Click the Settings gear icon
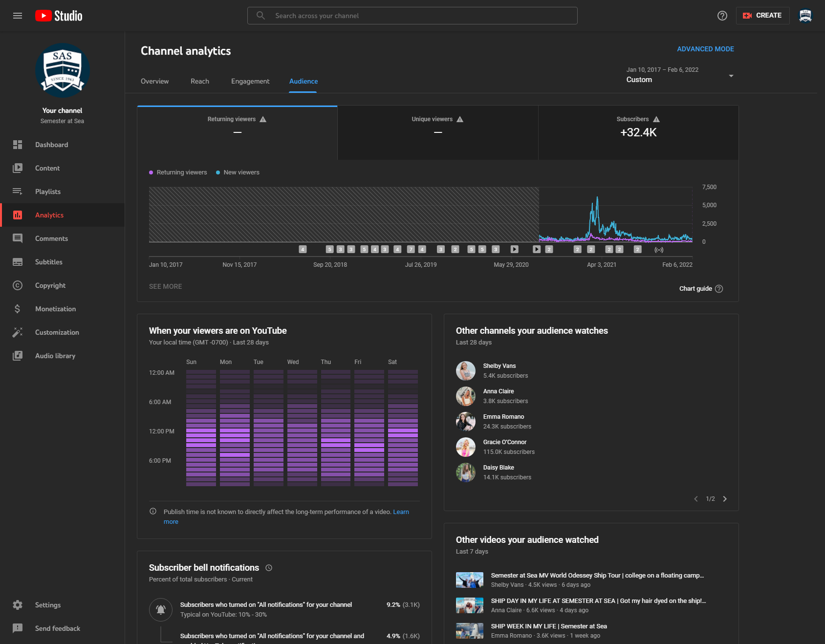 [x=18, y=605]
